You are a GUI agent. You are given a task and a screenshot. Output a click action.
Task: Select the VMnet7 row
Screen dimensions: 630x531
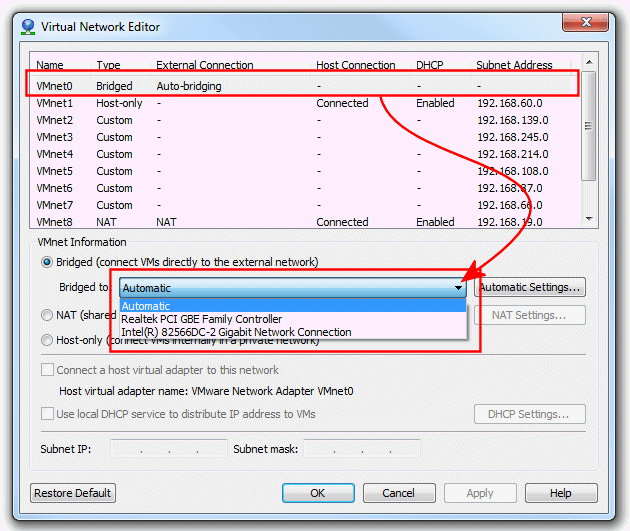pos(304,205)
